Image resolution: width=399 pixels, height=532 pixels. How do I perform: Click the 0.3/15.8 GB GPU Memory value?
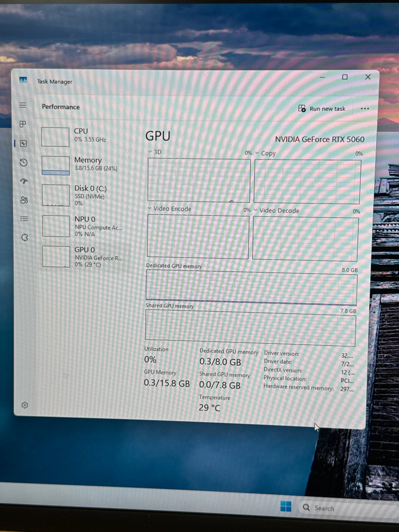(167, 383)
